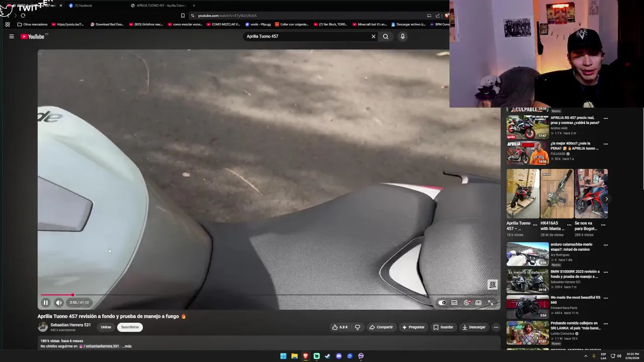Open options for enduro calamuchita-merlo video
This screenshot has height=362, width=644.
tap(605, 245)
